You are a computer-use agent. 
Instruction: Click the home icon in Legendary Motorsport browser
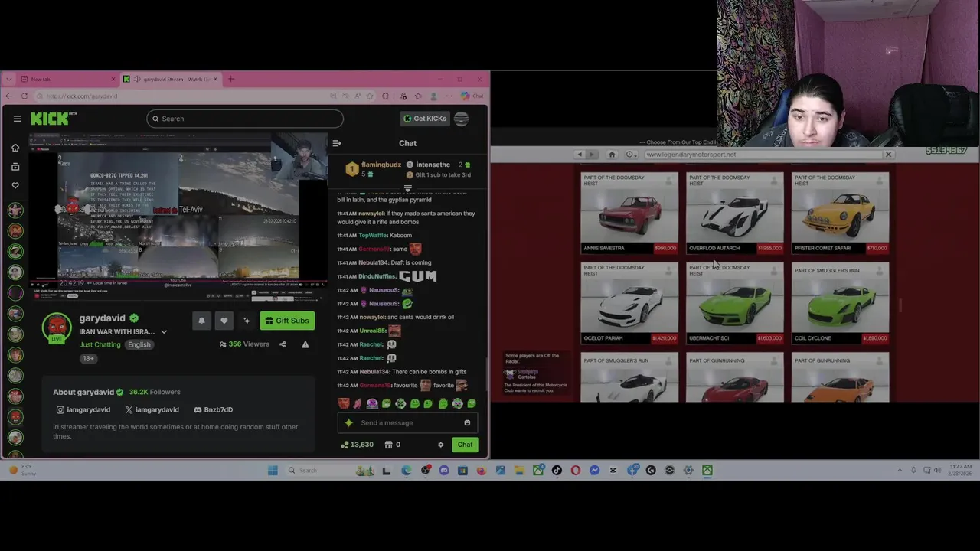pyautogui.click(x=612, y=155)
